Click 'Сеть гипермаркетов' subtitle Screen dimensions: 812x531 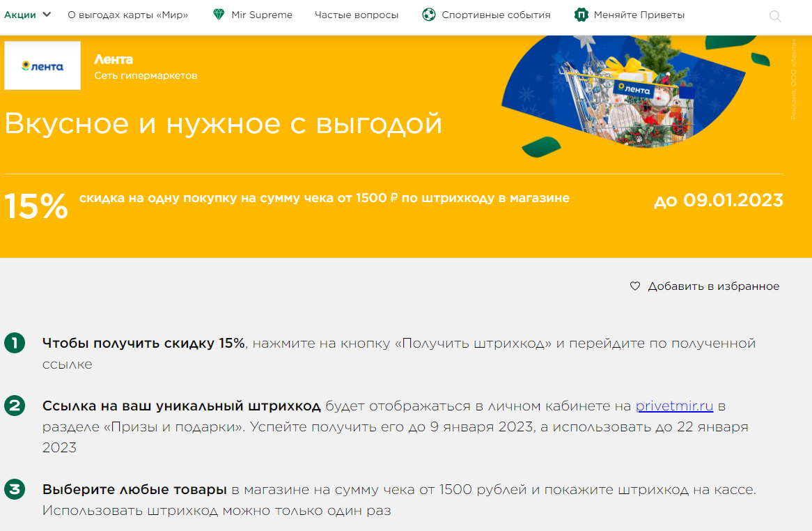click(x=146, y=76)
